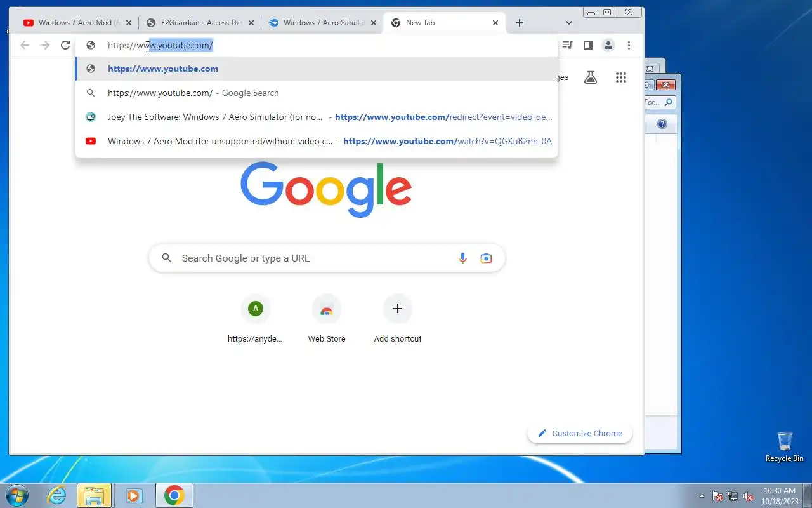Close the E2Guardian Access Denied tab
The image size is (812, 508).
point(251,23)
